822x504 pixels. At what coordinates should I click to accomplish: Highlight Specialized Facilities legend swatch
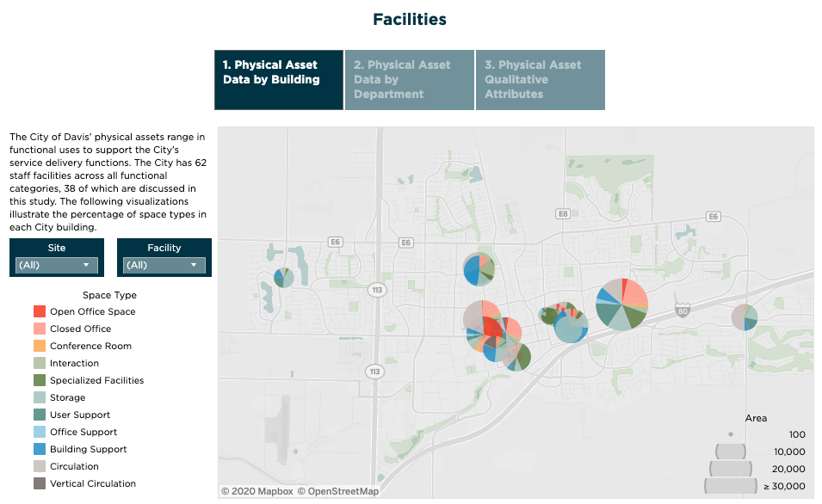pos(40,380)
